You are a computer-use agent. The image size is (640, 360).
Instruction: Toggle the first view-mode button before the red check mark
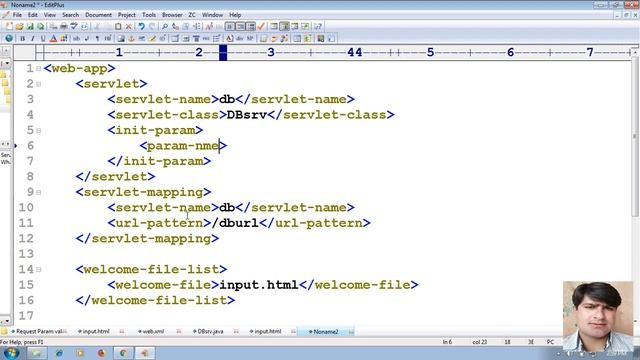(x=230, y=27)
